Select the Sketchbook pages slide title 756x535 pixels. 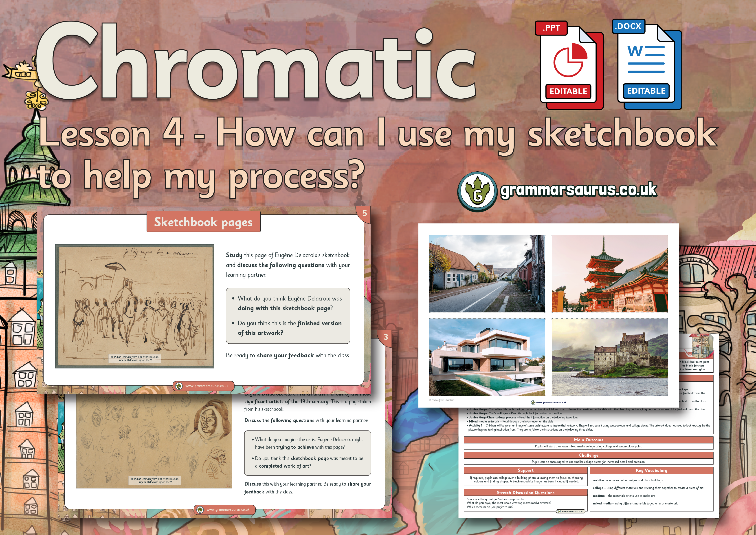point(203,222)
